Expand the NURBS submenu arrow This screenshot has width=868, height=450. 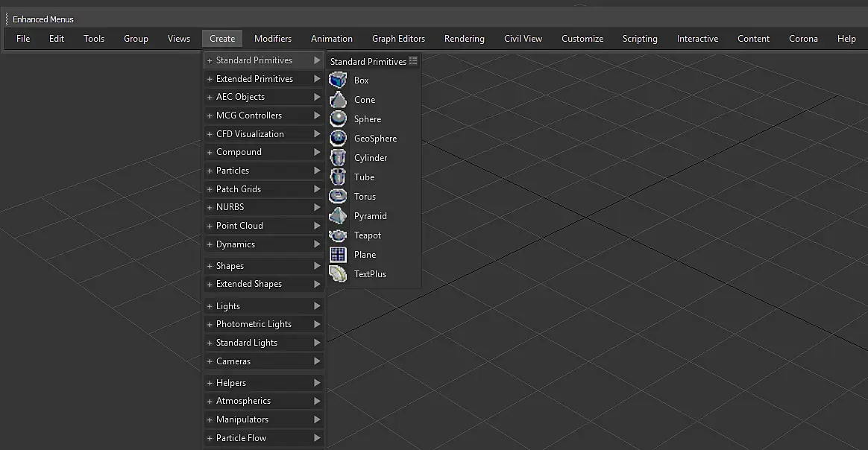[x=317, y=207]
